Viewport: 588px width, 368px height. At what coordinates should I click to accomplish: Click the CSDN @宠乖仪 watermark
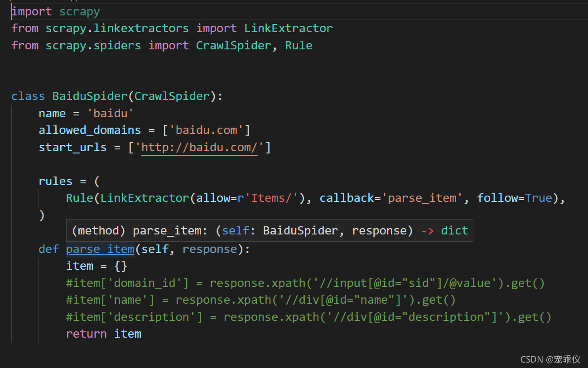(550, 359)
